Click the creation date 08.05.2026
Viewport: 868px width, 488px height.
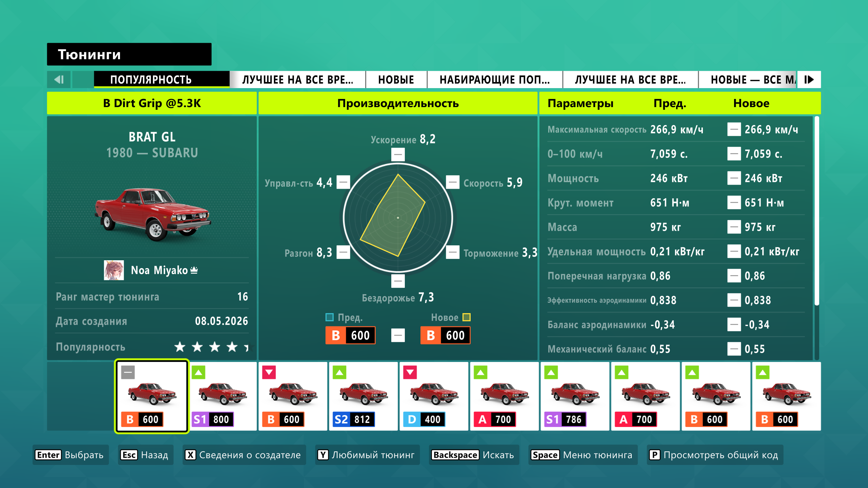coord(221,321)
